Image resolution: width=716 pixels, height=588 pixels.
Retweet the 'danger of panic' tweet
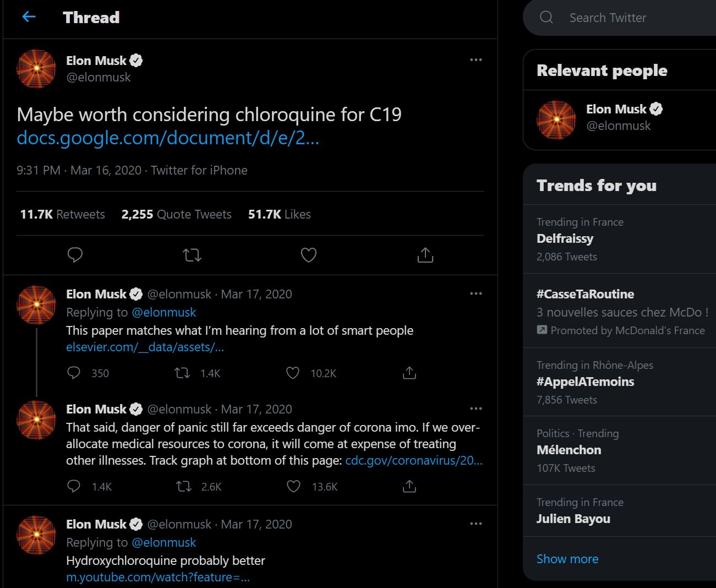pos(184,487)
